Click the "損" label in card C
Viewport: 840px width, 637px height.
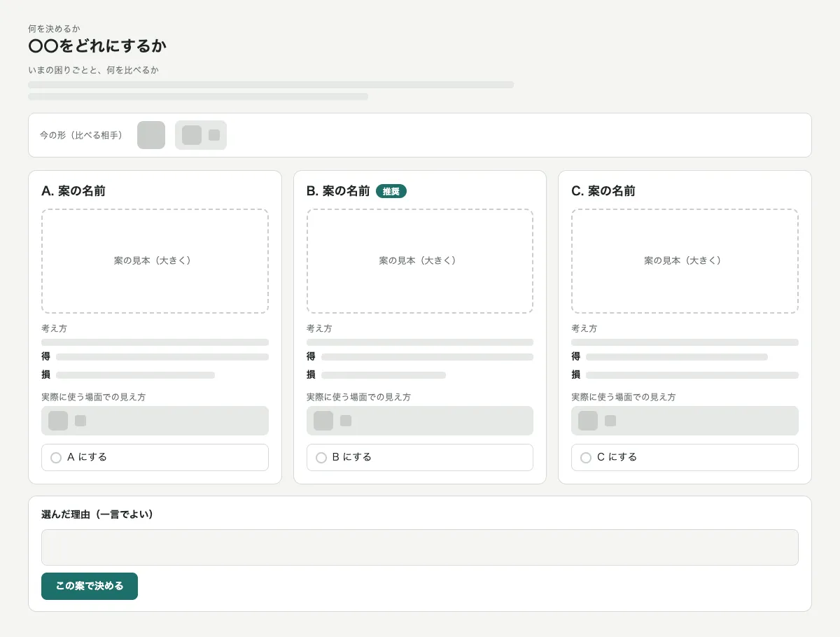coord(575,375)
